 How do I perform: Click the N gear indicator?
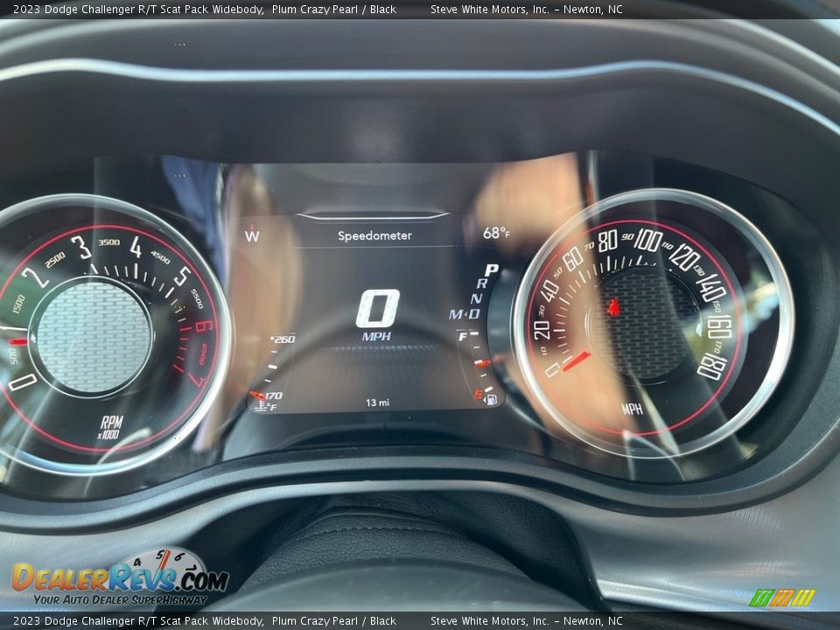pyautogui.click(x=476, y=298)
